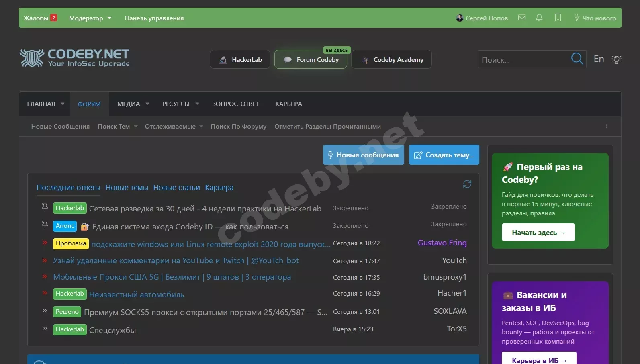Viewport: 640px width, 364px height.
Task: Click the Codeby Academy button
Action: (x=391, y=59)
